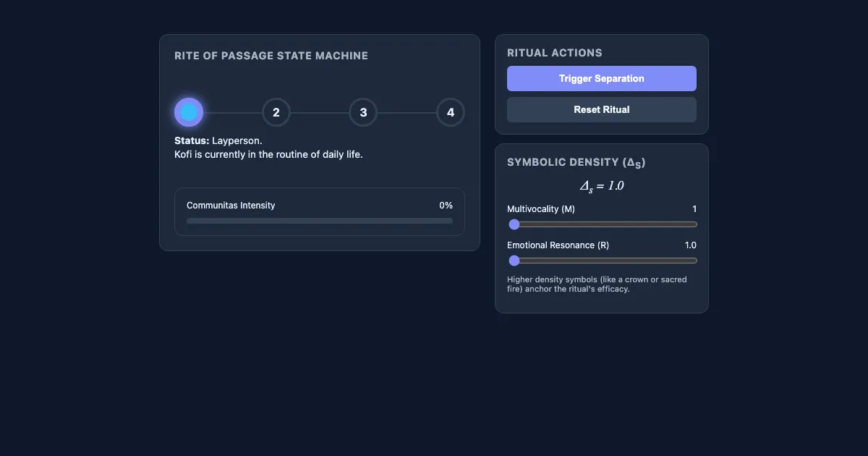Click the 'Rite of Passage State Machine' heading
This screenshot has width=868, height=456.
[x=271, y=56]
